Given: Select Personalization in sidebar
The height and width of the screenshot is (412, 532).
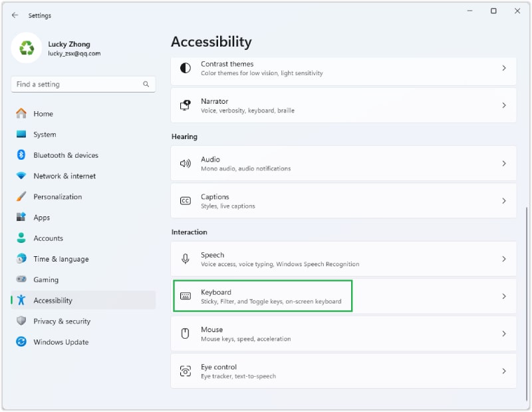Looking at the screenshot, I should (x=84, y=196).
